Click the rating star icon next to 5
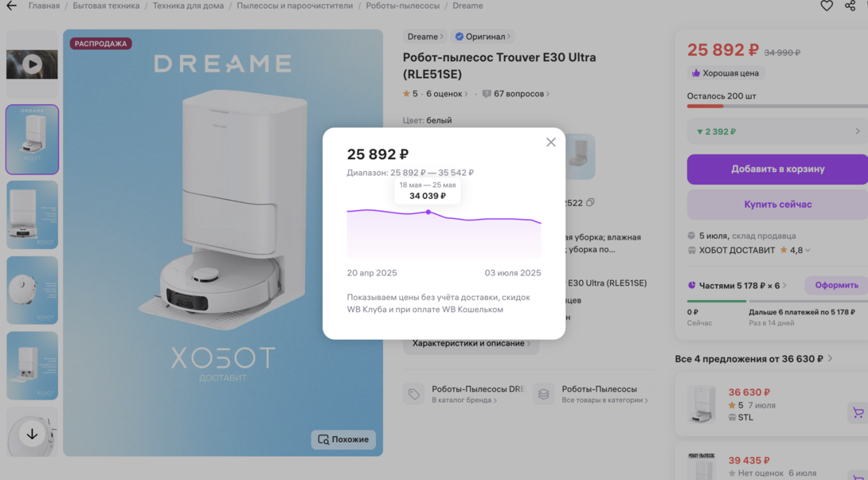868x480 pixels. click(x=406, y=94)
